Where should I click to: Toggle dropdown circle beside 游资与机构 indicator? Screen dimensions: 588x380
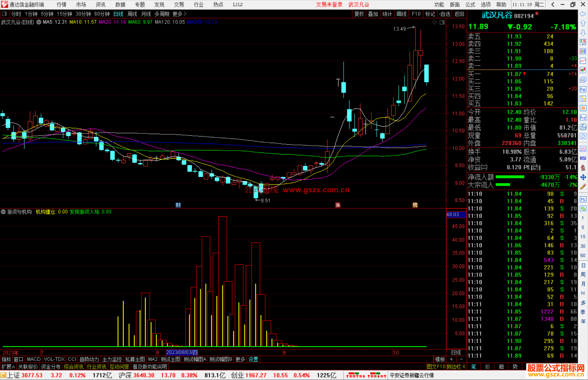click(x=3, y=212)
